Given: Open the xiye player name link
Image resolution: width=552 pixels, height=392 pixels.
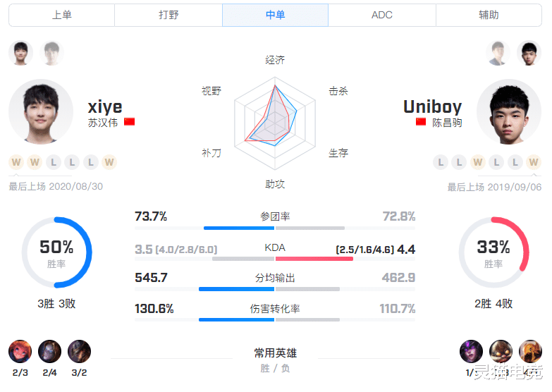Looking at the screenshot, I should click(x=105, y=106).
